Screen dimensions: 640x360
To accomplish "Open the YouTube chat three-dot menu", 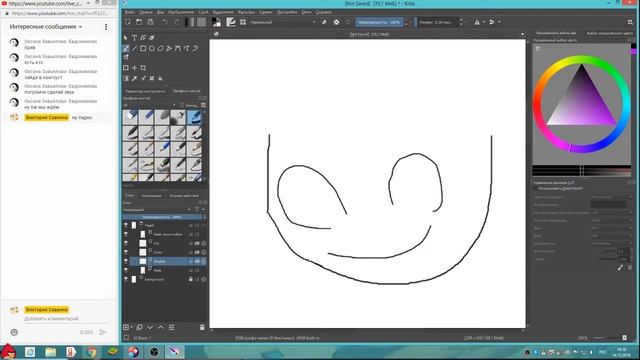I will (x=106, y=27).
